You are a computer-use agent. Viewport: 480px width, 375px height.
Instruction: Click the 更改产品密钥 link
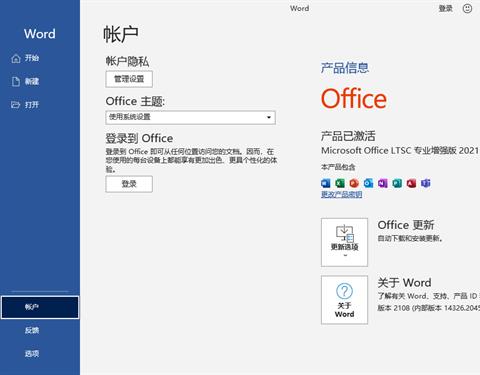point(341,194)
